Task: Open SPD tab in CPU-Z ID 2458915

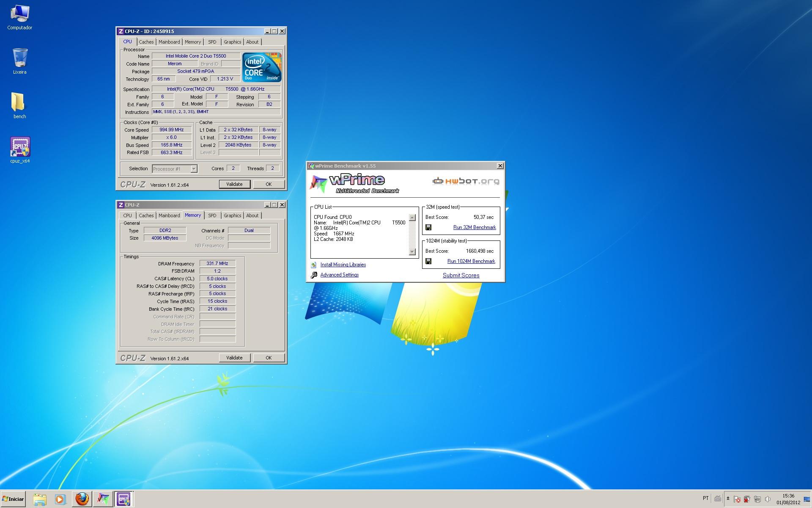Action: (212, 42)
